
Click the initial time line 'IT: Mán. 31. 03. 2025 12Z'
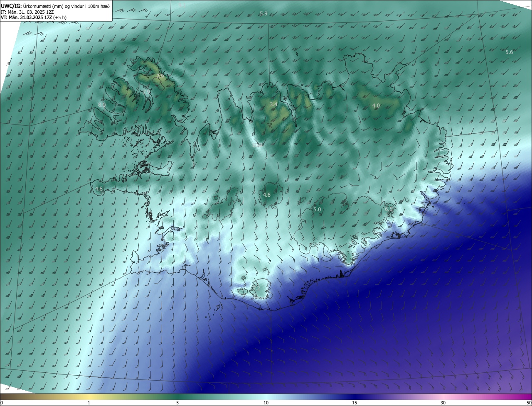28,12
